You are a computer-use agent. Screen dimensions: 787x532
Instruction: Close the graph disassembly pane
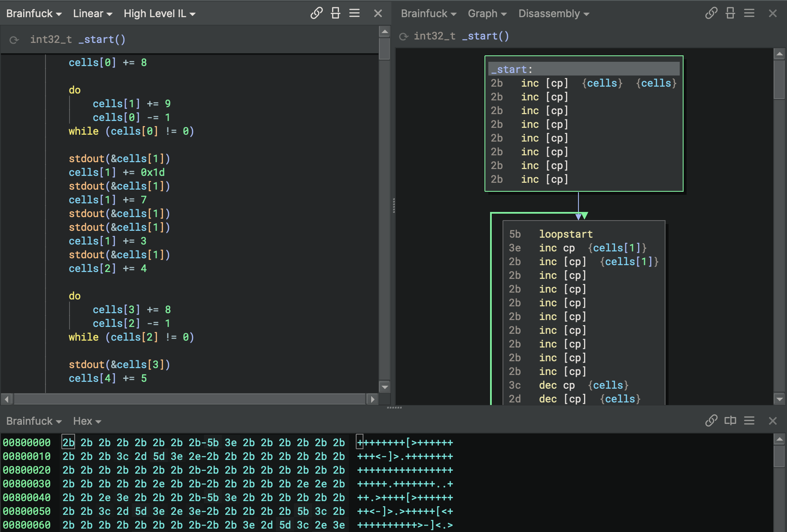(x=772, y=13)
